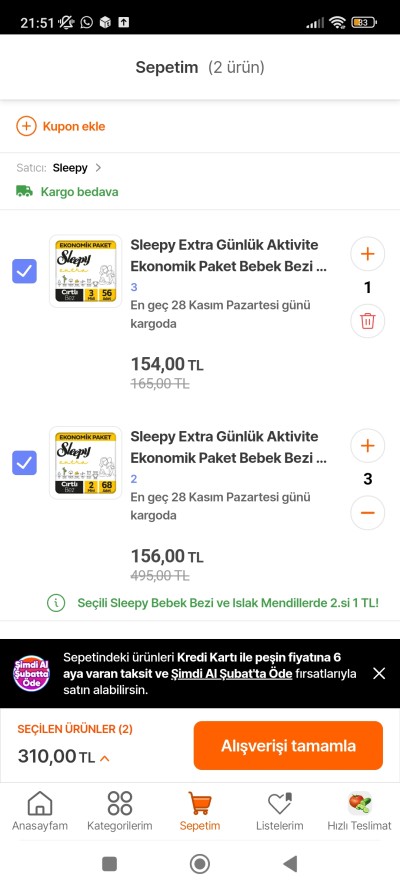Viewport: 400px width, 888px height.
Task: Open the Kategorilerim tab
Action: pyautogui.click(x=120, y=811)
